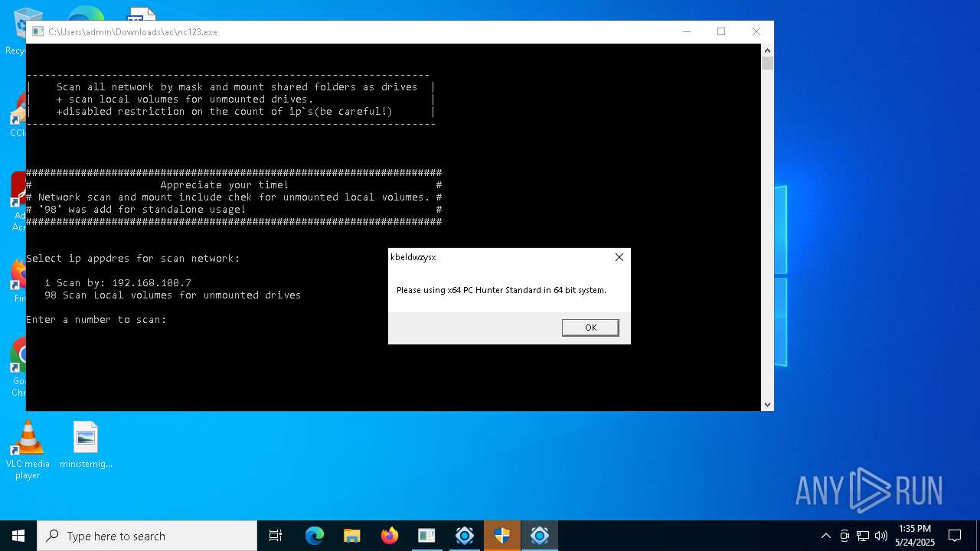
Task: Click the console scrollbar down arrow
Action: point(767,404)
